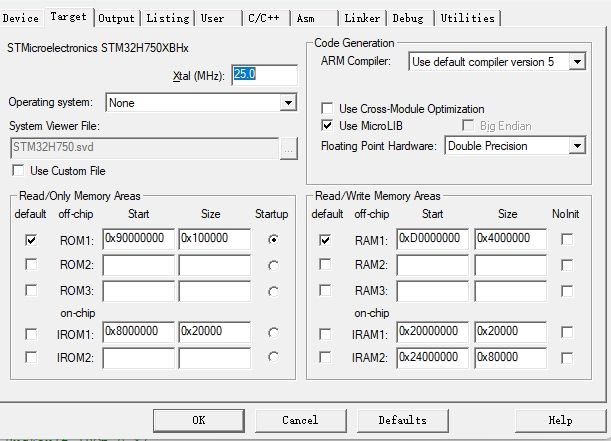Viewport: 611px width, 441px height.
Task: Open the Linker tab
Action: click(362, 18)
